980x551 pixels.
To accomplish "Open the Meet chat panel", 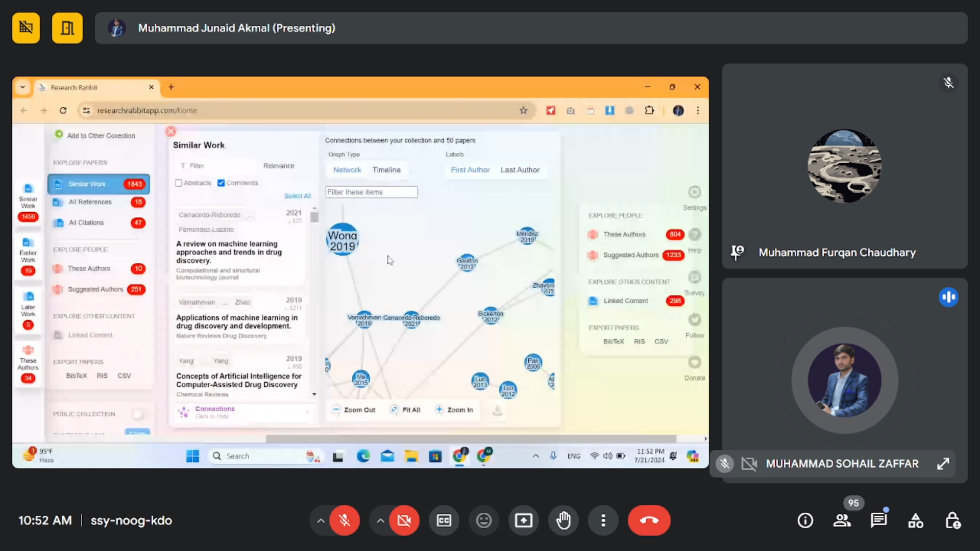I will [878, 520].
